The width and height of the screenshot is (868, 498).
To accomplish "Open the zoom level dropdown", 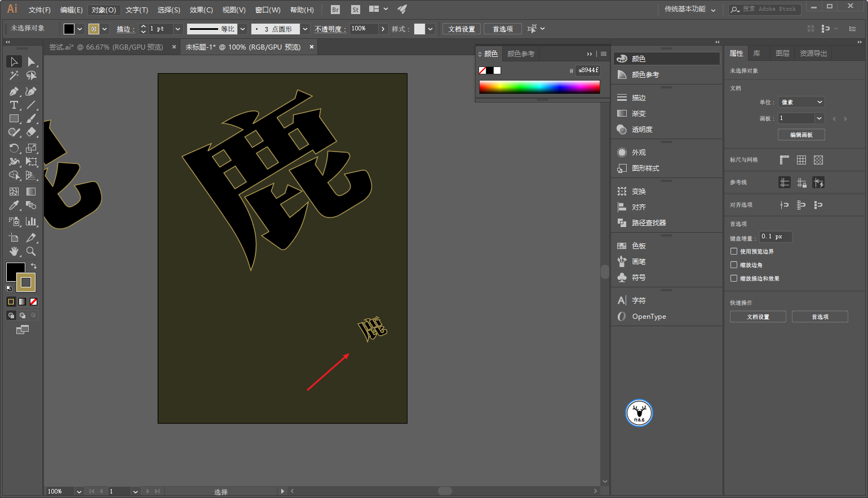I will click(79, 492).
